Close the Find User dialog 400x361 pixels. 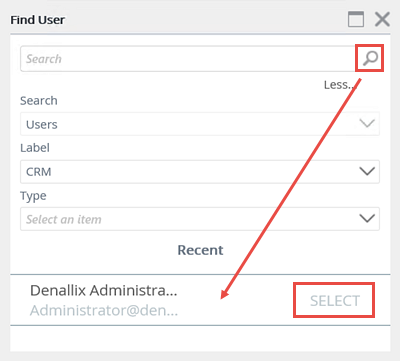tap(382, 19)
